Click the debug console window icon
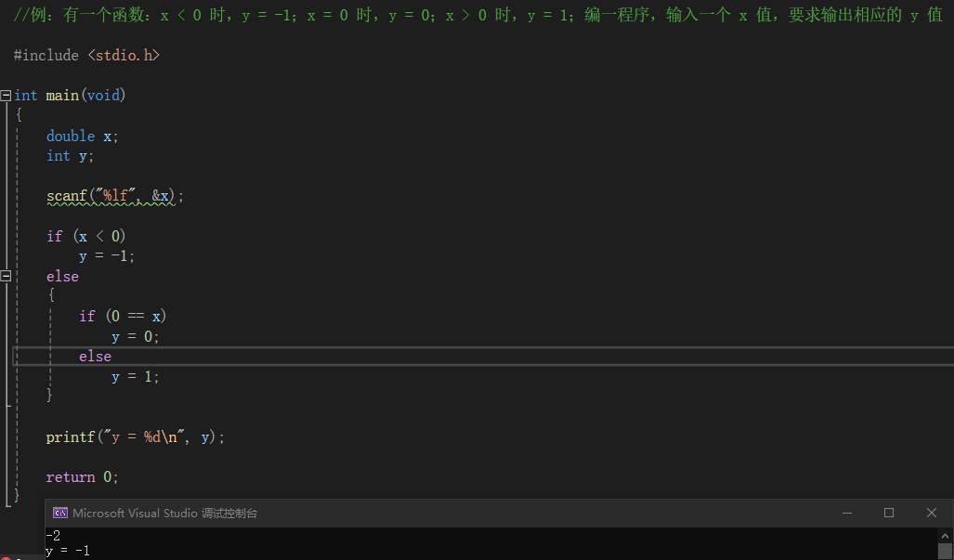Image resolution: width=954 pixels, height=560 pixels. click(60, 514)
